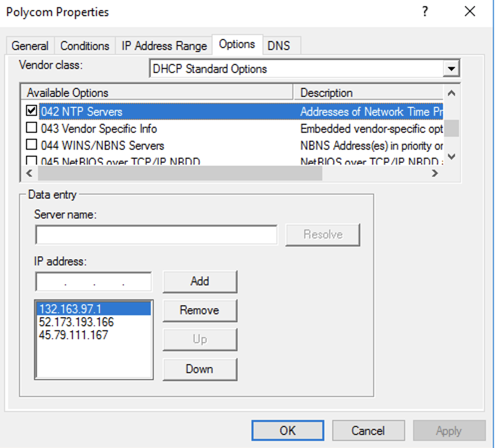
Task: Click the horizontal scroll left arrow
Action: (29, 173)
